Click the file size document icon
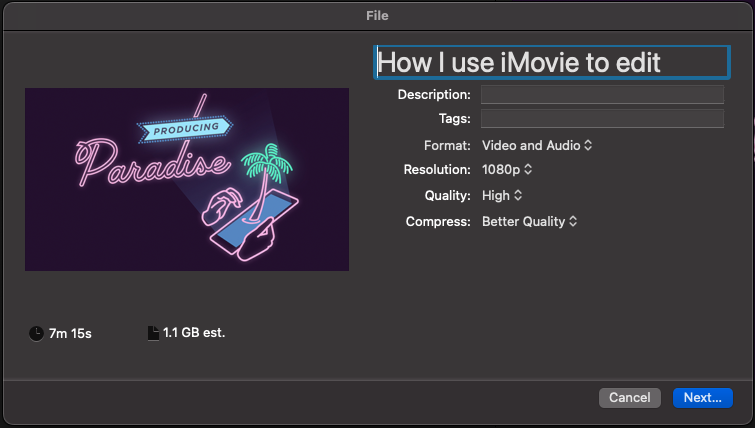The height and width of the screenshot is (428, 755). 153,333
